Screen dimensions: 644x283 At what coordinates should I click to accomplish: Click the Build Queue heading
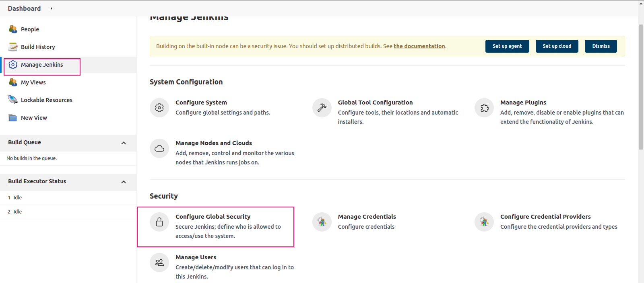pos(25,142)
